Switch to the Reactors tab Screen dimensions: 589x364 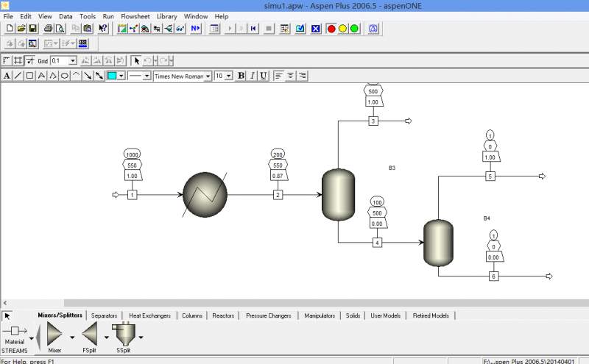click(x=223, y=315)
